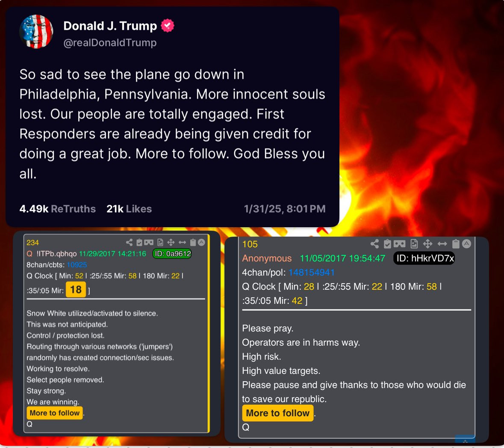Click the clipboard-check icon on post 105
This screenshot has width=504, height=448.
click(x=387, y=244)
